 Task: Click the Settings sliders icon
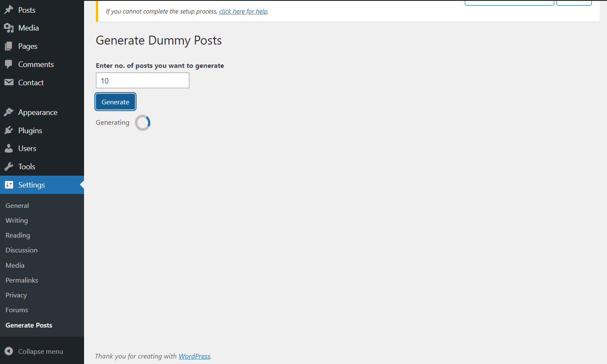9,185
